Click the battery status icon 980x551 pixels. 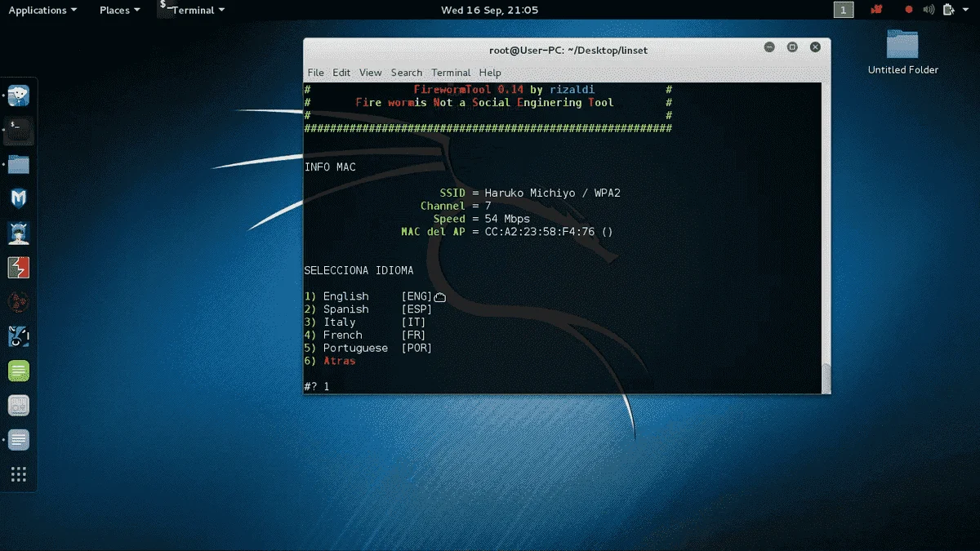(948, 10)
